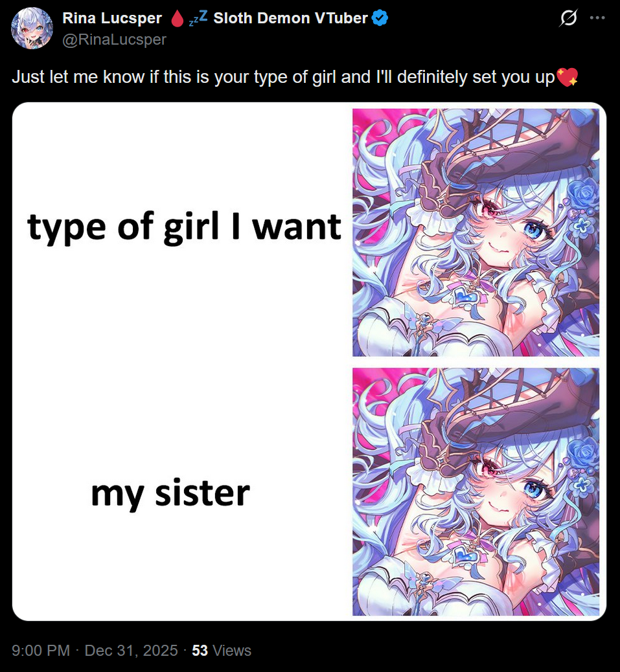This screenshot has height=672, width=620.
Task: Open the 9:00 PM timestamp link
Action: (x=41, y=650)
